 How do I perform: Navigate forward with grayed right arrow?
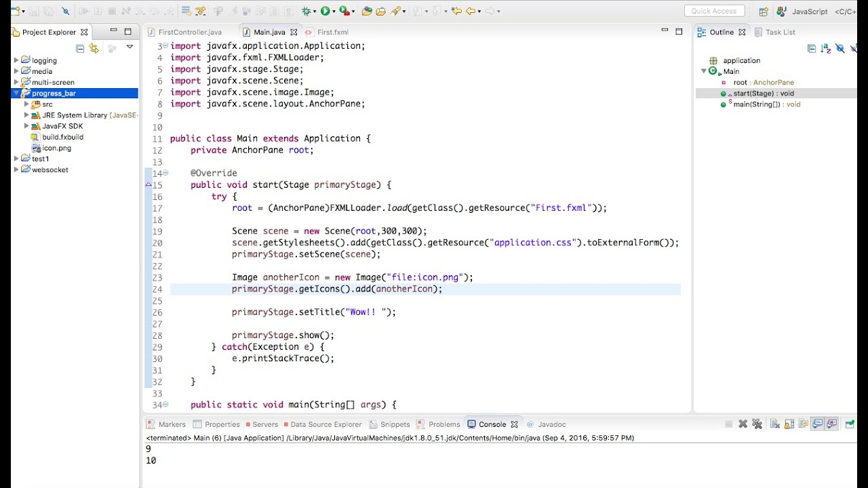(490, 11)
